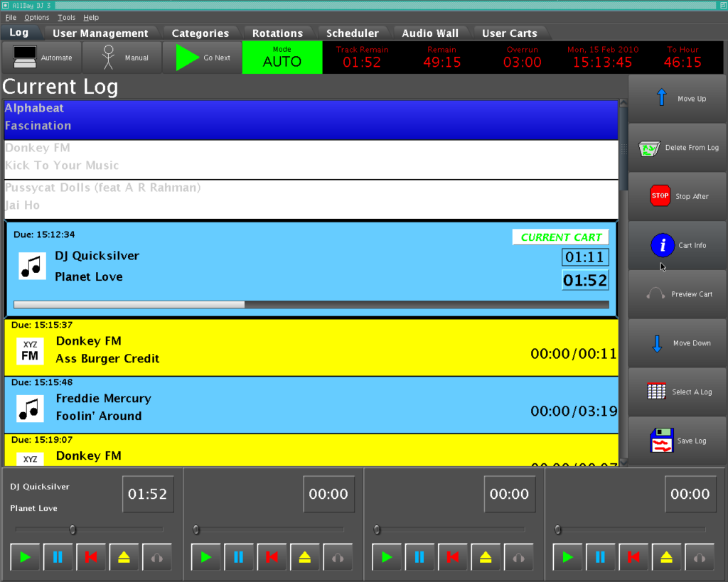Show the Audio Wall tab
The height and width of the screenshot is (582, 728).
tap(430, 33)
